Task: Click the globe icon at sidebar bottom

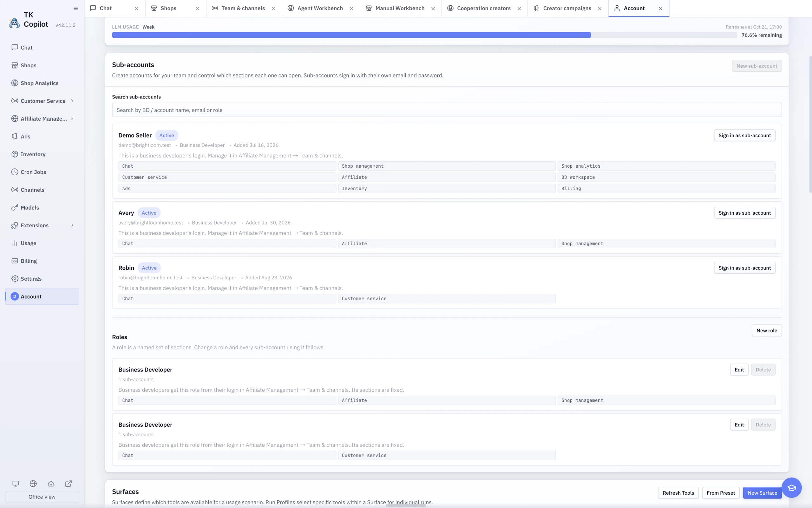Action: coord(33,484)
